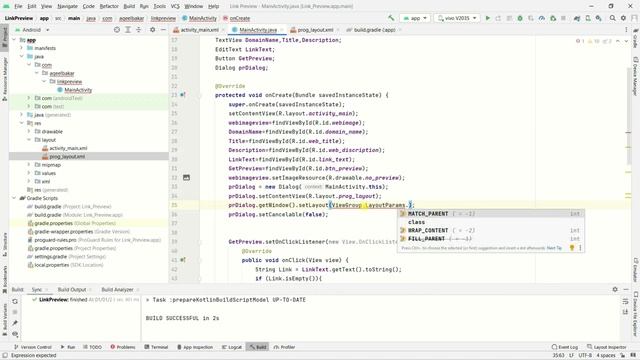Open the Terminal tool window
The height and width of the screenshot is (360, 640).
[x=156, y=347]
